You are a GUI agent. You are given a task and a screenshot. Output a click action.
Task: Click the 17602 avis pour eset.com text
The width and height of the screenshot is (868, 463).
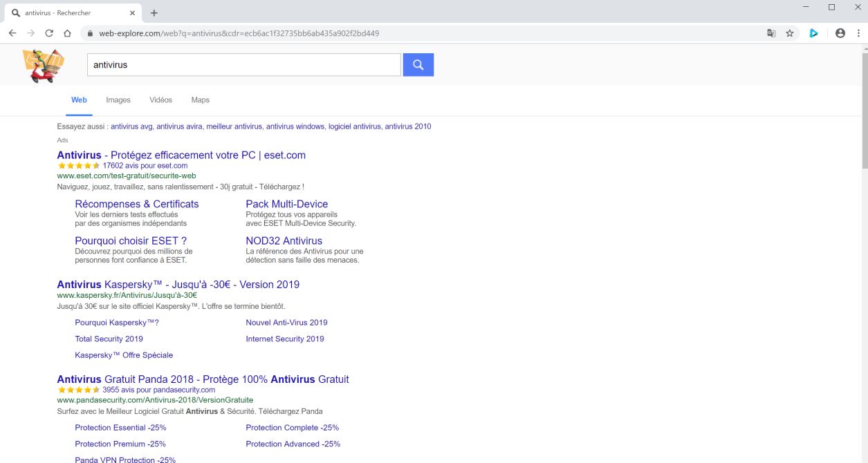[x=145, y=166]
